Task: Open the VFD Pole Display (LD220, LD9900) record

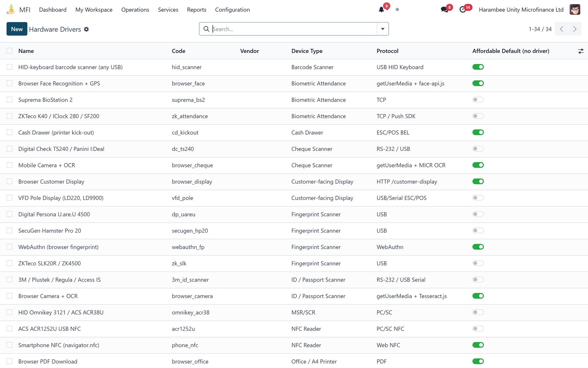Action: 61,198
